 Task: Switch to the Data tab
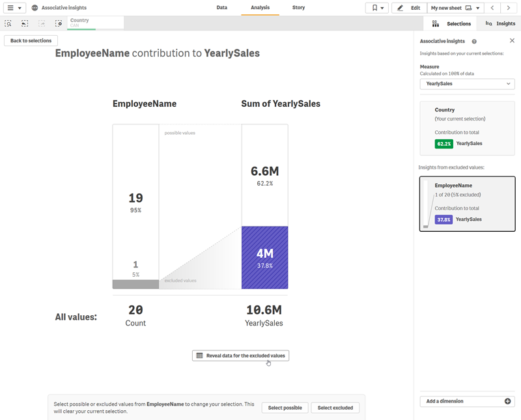point(222,7)
